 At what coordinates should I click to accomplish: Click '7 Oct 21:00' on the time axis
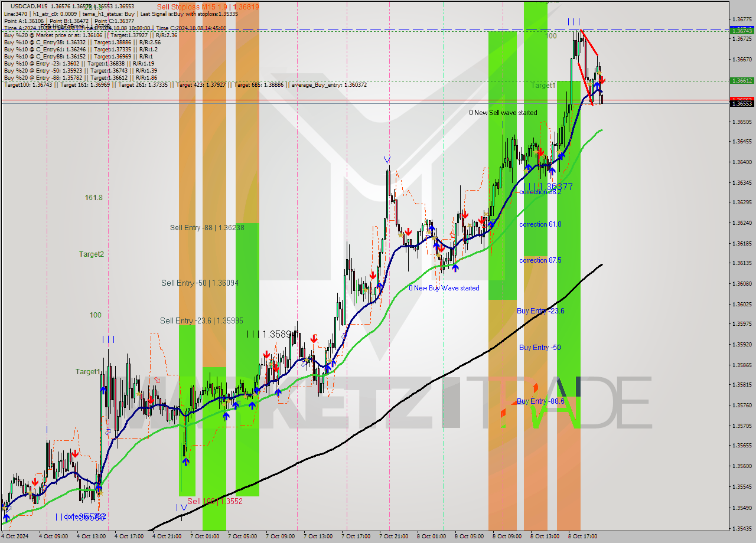pos(394,537)
